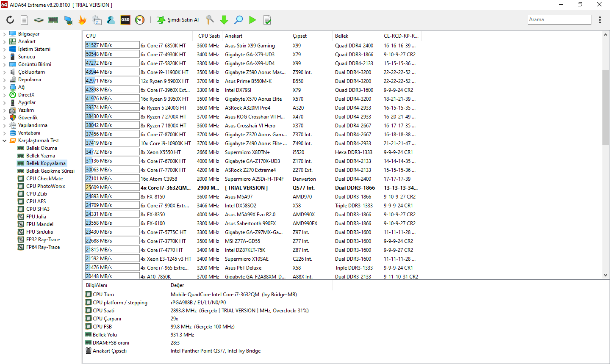
Task: Click the green download arrow icon
Action: coord(224,19)
